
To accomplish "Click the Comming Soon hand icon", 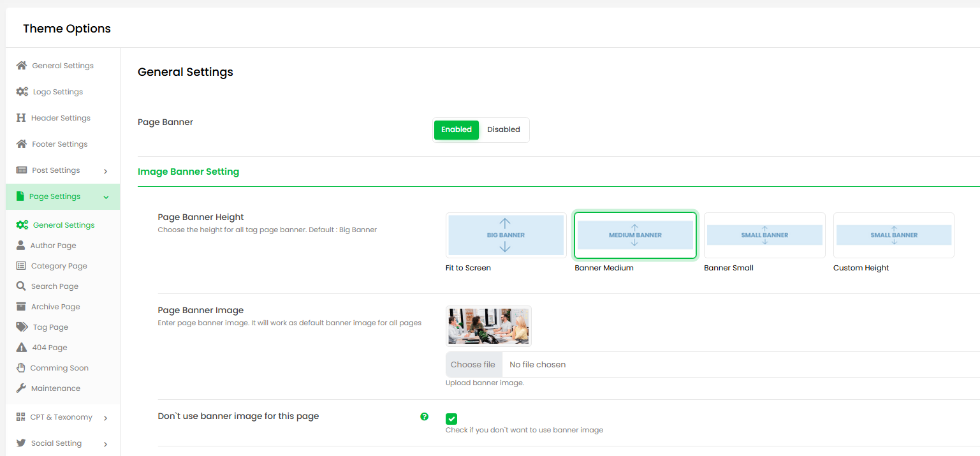I will [21, 368].
